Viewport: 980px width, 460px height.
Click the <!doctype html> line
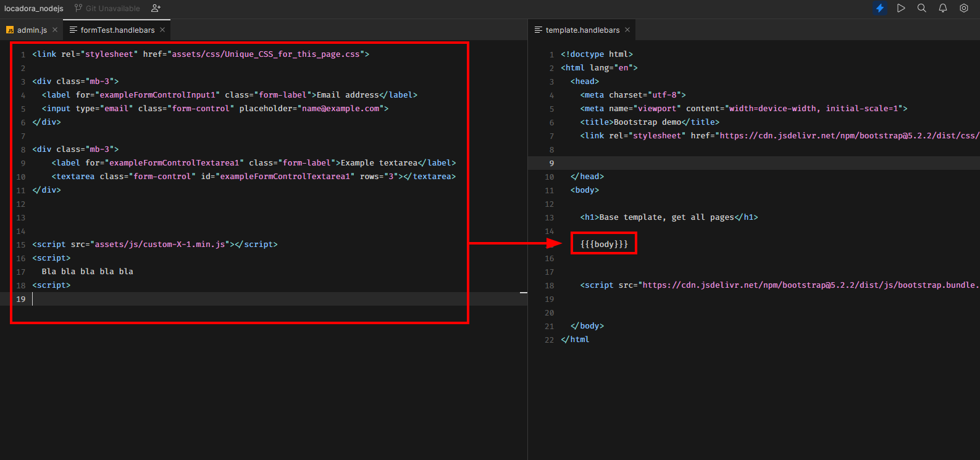coord(597,54)
